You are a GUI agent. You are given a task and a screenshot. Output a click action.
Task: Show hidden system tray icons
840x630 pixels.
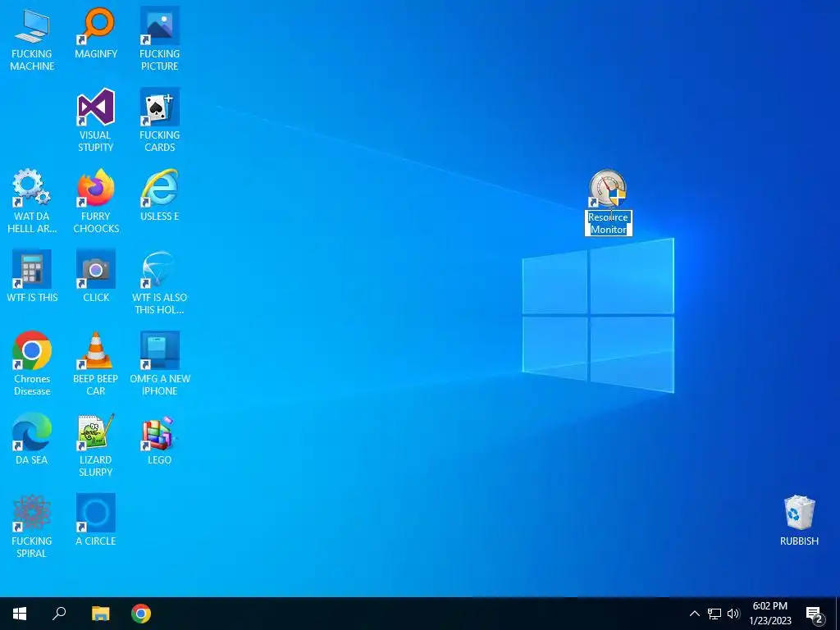pos(694,614)
